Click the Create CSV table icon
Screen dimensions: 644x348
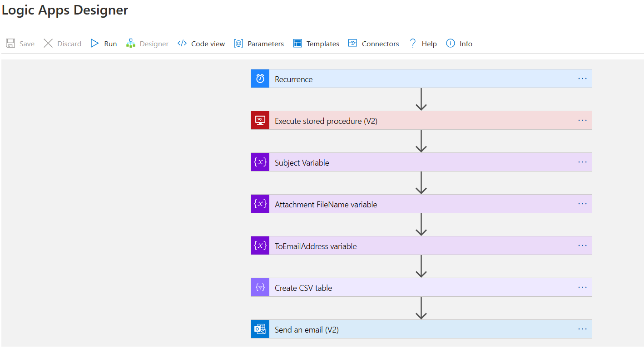point(260,287)
